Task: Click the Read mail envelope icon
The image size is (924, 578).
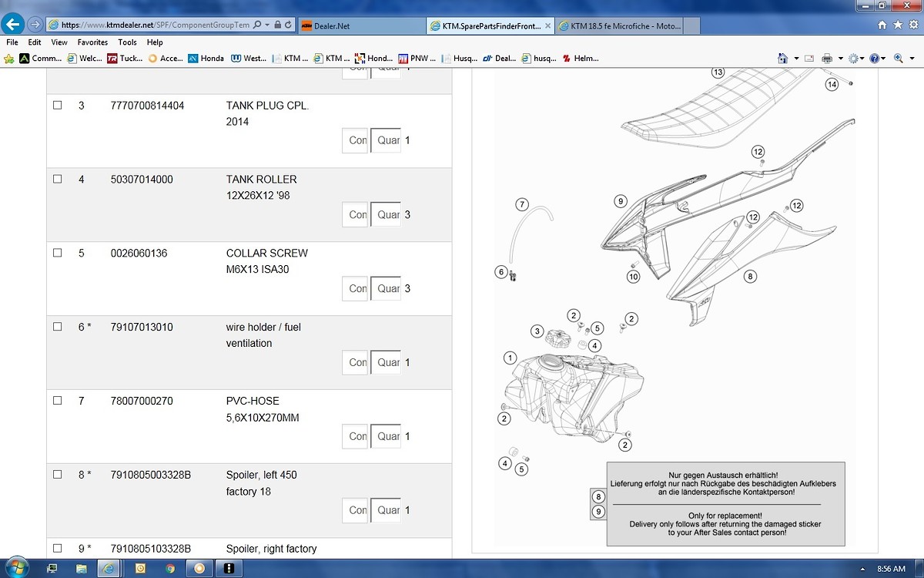Action: [809, 59]
